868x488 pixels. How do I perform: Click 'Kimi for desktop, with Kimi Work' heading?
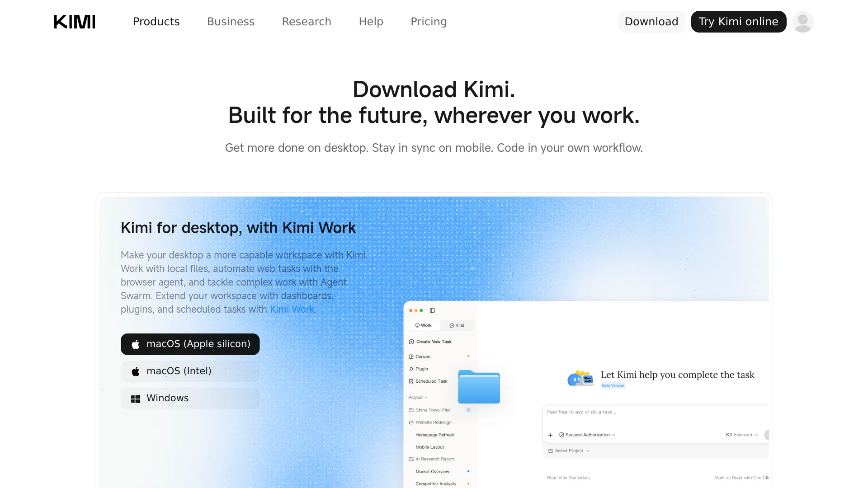coord(238,228)
